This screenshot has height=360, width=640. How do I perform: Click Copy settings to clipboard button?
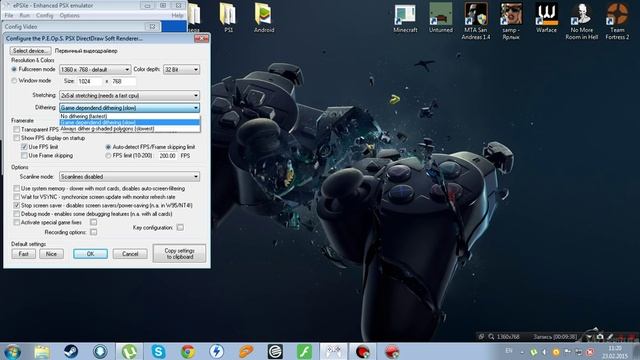pos(179,253)
